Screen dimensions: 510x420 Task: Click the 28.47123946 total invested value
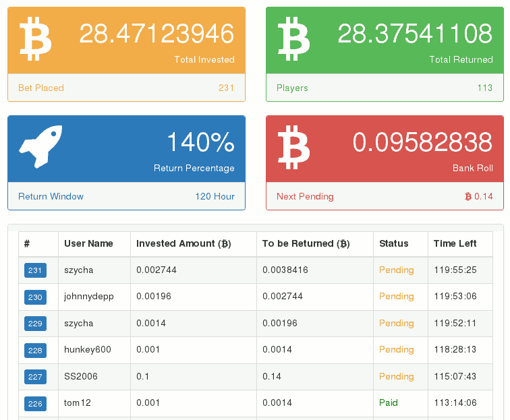(157, 34)
